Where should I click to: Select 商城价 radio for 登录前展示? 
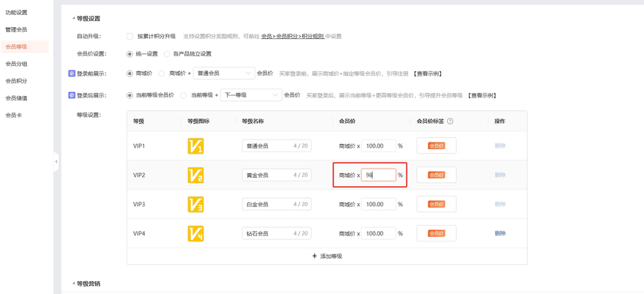click(130, 73)
